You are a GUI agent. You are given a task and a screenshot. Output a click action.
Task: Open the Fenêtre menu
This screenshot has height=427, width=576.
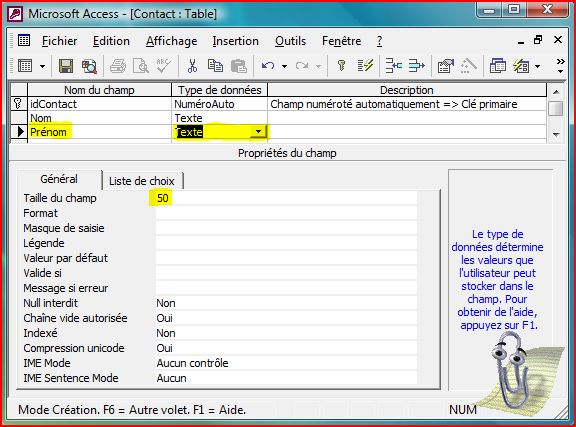coord(341,41)
